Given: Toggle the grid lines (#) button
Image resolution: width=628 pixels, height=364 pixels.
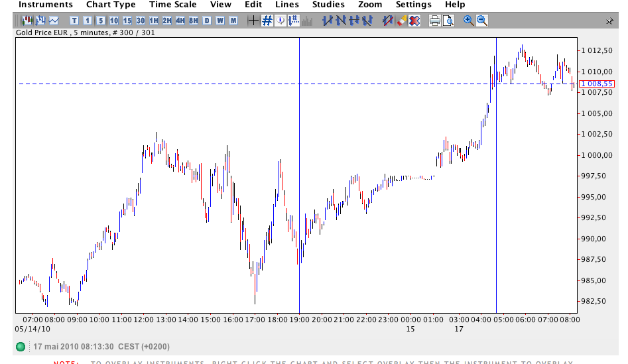Looking at the screenshot, I should pos(267,21).
